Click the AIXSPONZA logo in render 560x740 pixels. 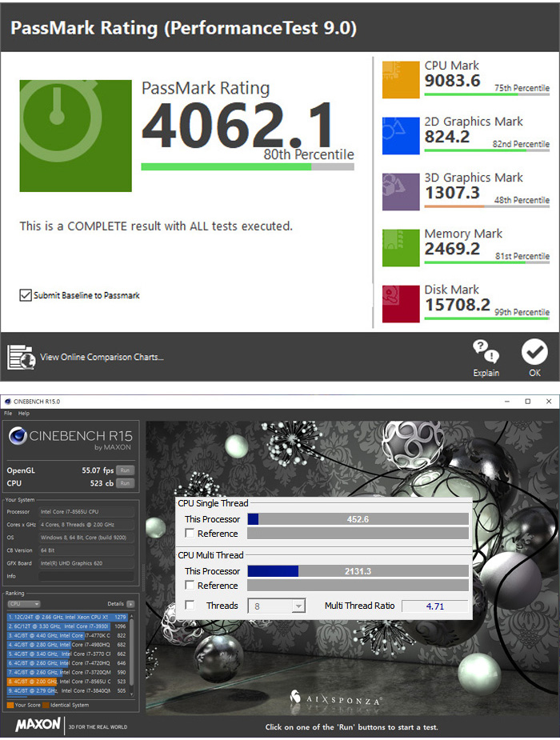point(335,699)
